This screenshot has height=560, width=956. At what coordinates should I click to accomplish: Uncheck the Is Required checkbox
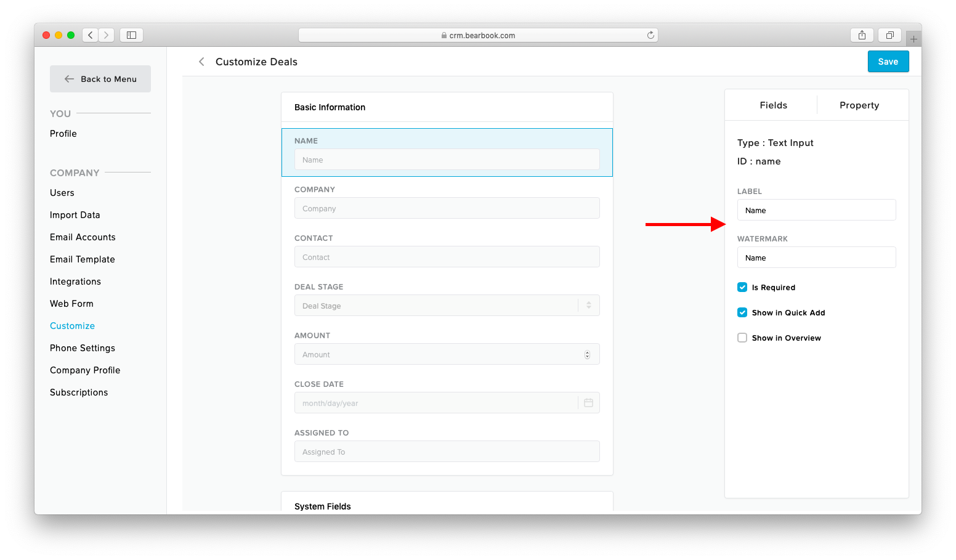742,287
